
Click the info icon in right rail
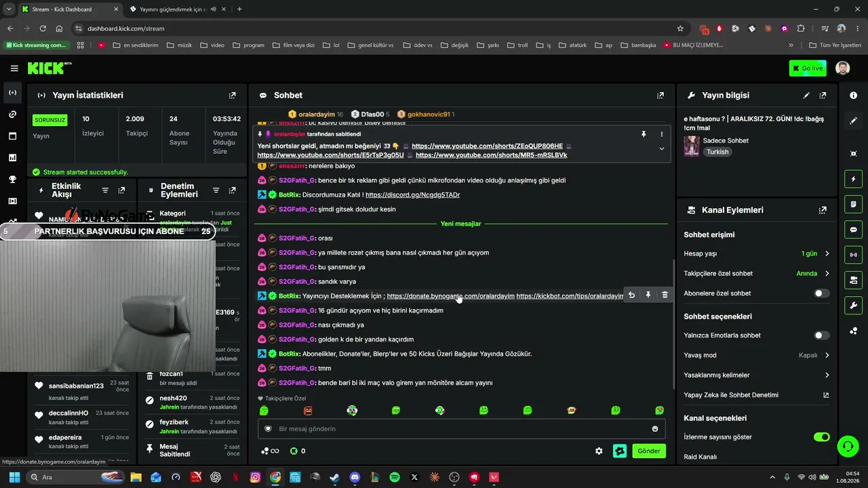tap(853, 96)
